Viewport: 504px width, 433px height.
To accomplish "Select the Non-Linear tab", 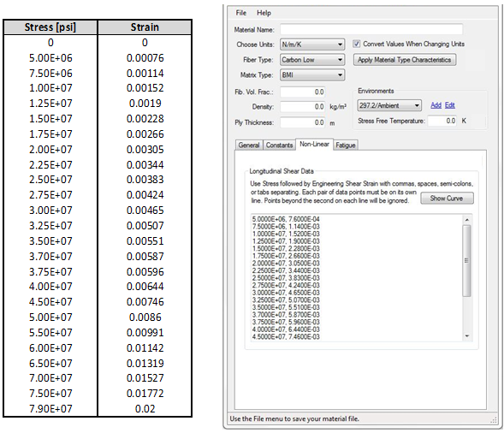I will 314,144.
